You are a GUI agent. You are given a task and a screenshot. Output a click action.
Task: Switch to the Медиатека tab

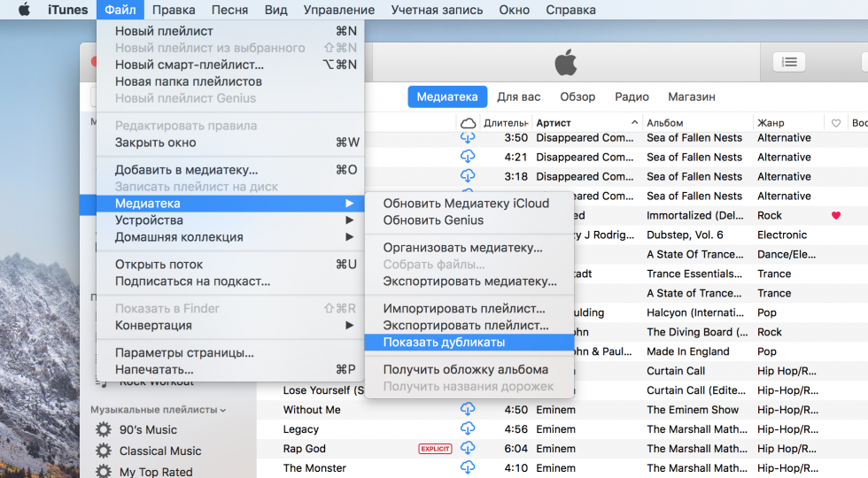[447, 96]
